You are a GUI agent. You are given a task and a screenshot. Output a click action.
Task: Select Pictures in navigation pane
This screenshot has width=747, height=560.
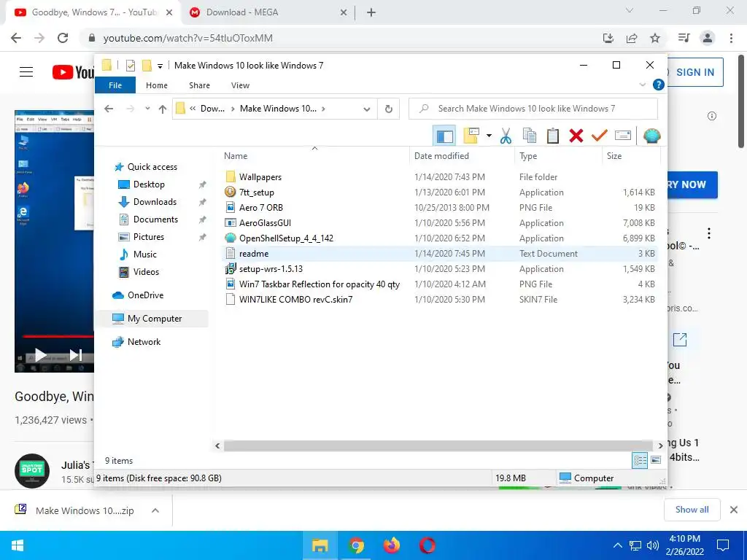point(149,237)
